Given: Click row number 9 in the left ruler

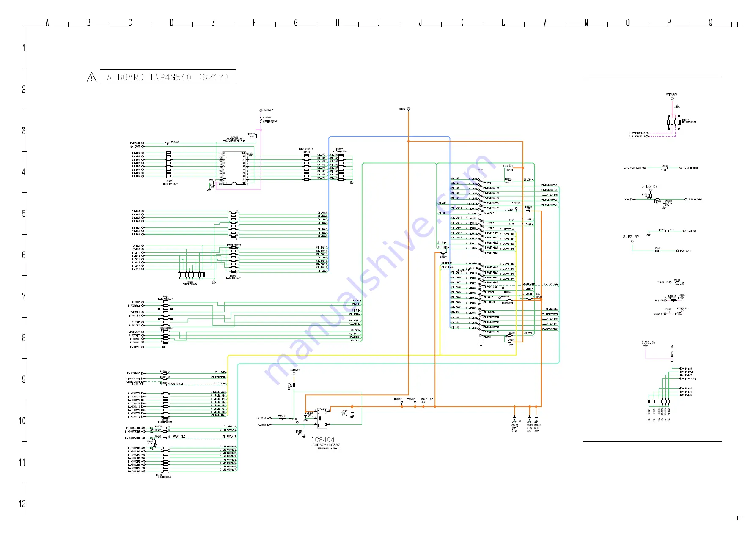Looking at the screenshot, I should point(24,380).
